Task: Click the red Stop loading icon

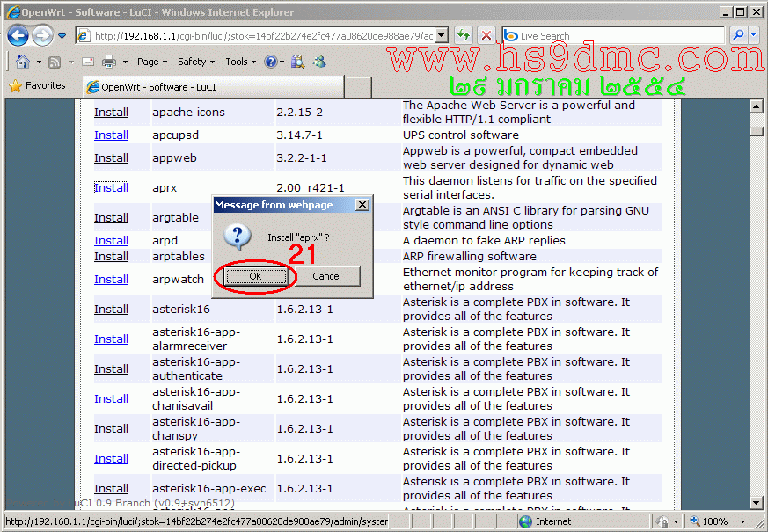Action: pos(486,35)
